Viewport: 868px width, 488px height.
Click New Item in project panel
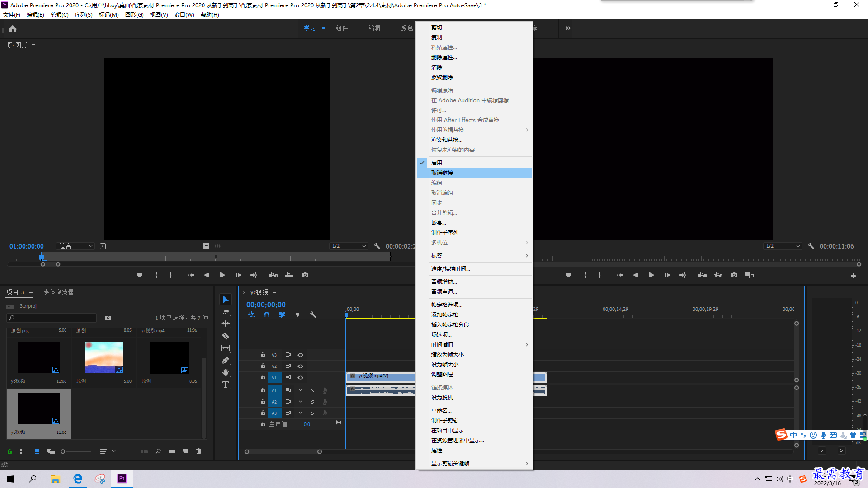pos(185,451)
